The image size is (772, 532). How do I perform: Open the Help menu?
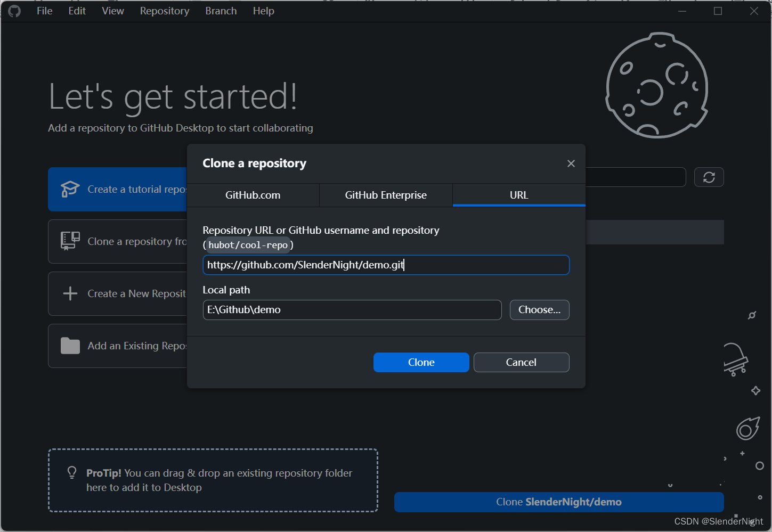tap(263, 11)
